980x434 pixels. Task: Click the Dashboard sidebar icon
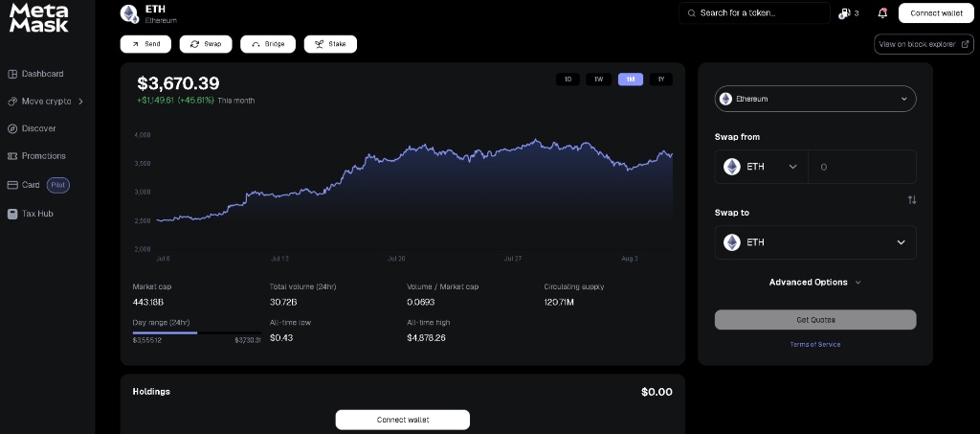12,74
